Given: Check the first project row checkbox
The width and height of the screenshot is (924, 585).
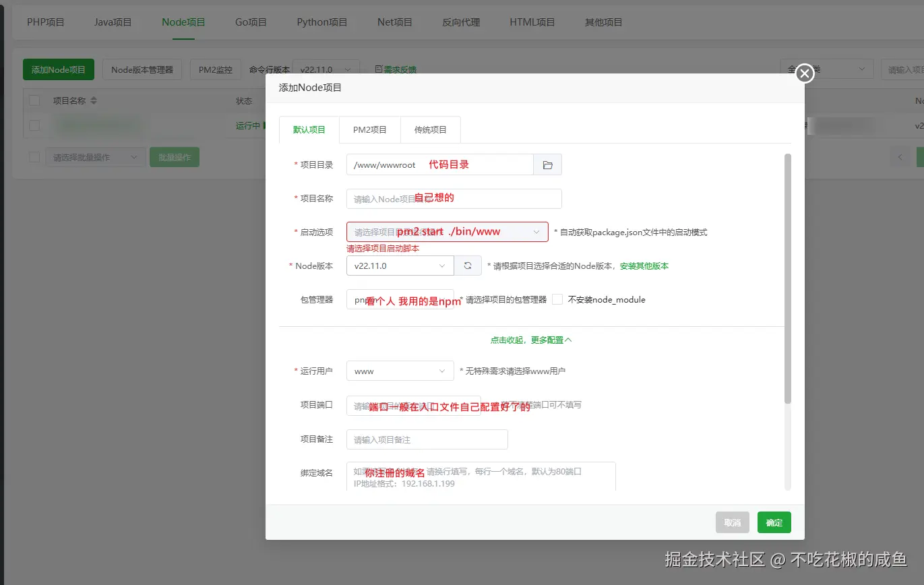Looking at the screenshot, I should 34,125.
